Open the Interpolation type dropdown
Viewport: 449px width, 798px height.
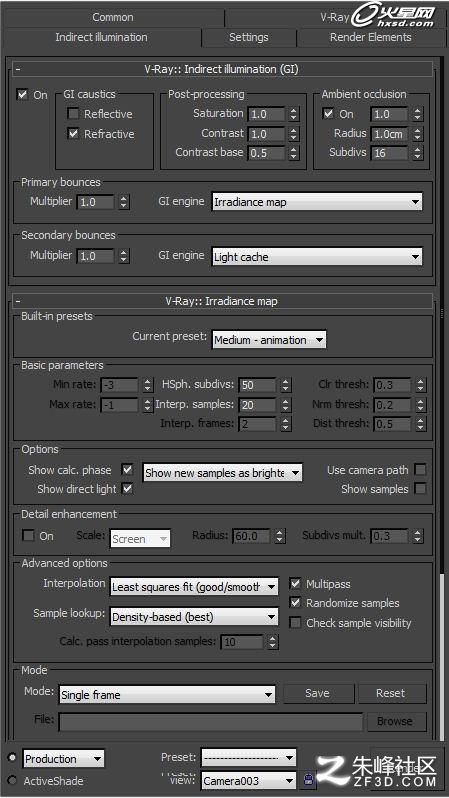point(194,587)
